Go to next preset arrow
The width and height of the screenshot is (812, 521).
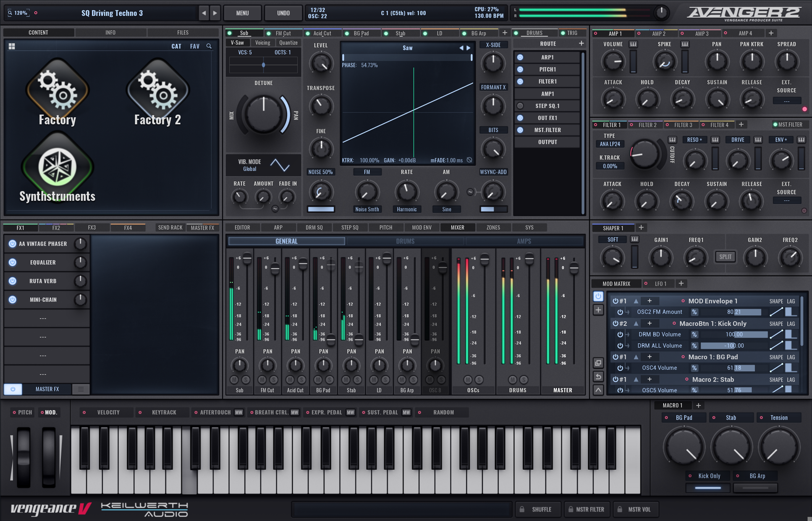[215, 13]
